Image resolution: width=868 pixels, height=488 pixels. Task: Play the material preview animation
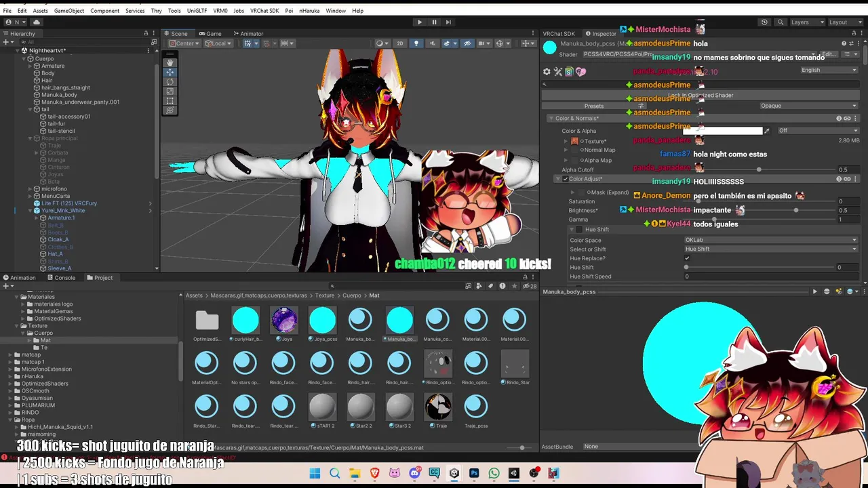(x=815, y=291)
